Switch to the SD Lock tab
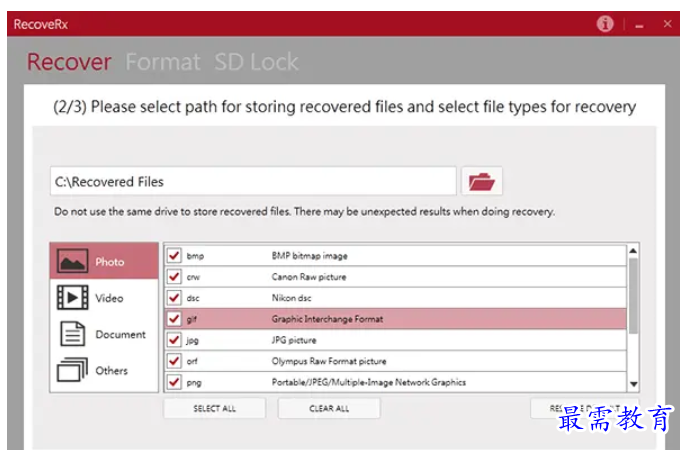680x450 pixels. point(256,62)
